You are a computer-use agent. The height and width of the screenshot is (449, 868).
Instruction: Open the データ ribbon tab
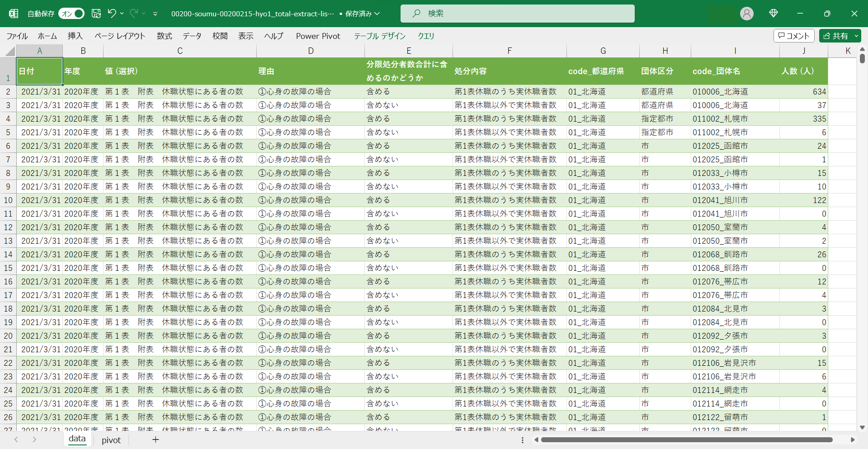pyautogui.click(x=192, y=36)
